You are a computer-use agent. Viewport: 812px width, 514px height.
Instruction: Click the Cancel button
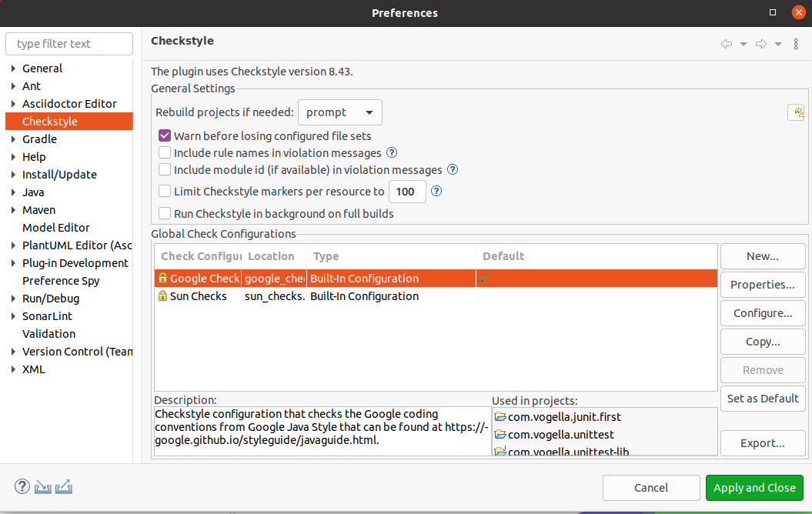click(x=651, y=488)
